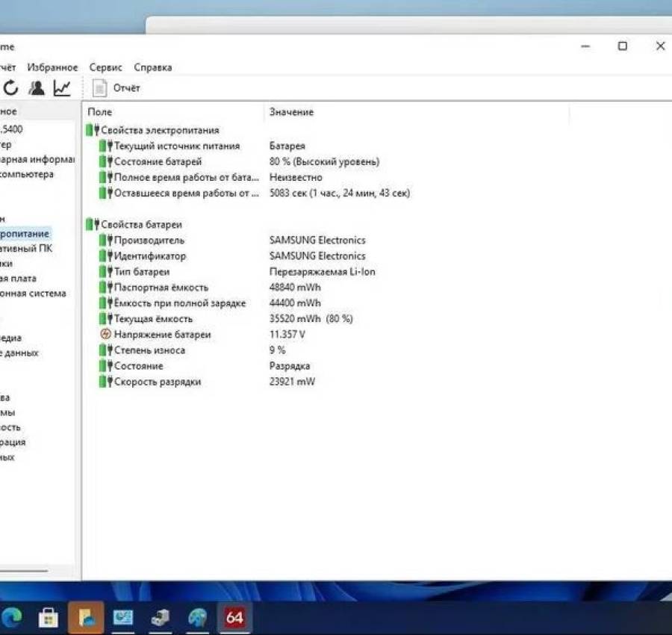Select the Конфигурация sidebar tree item
Image resolution: width=672 pixels, height=635 pixels.
[13, 442]
